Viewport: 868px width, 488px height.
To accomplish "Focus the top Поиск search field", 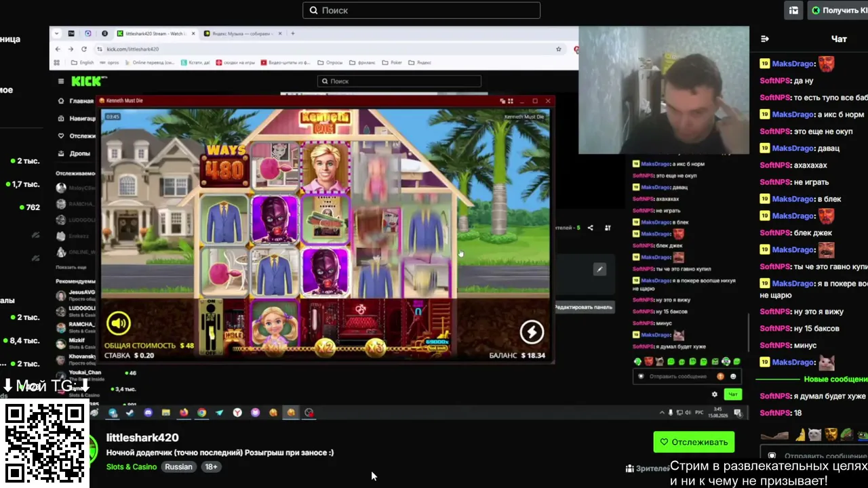I will pyautogui.click(x=421, y=10).
